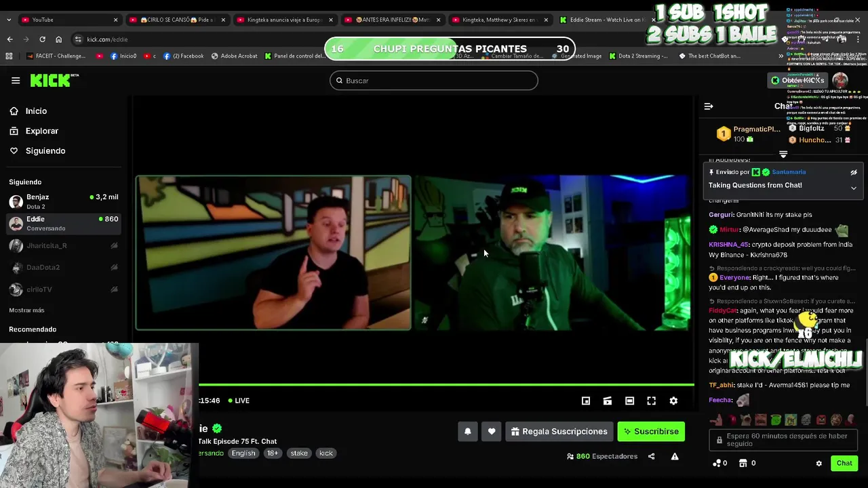Open The best ChatBot bookmark

710,56
